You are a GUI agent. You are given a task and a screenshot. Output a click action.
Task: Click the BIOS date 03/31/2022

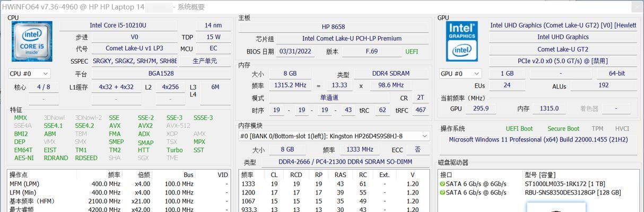tap(295, 51)
